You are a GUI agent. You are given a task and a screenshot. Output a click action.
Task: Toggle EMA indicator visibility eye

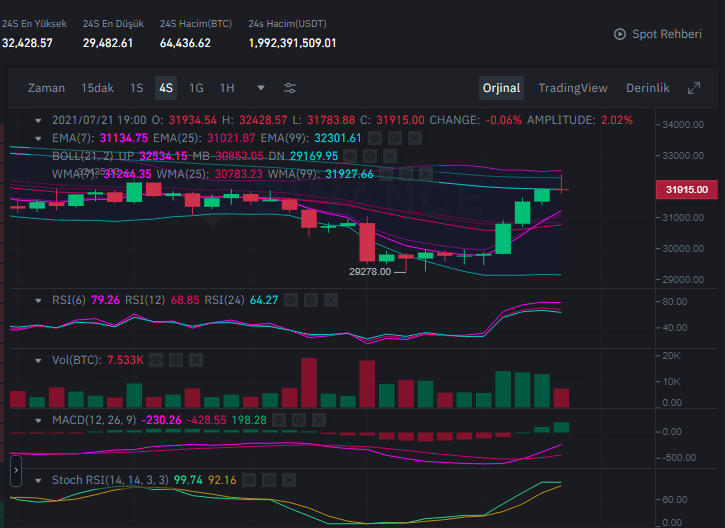click(375, 138)
